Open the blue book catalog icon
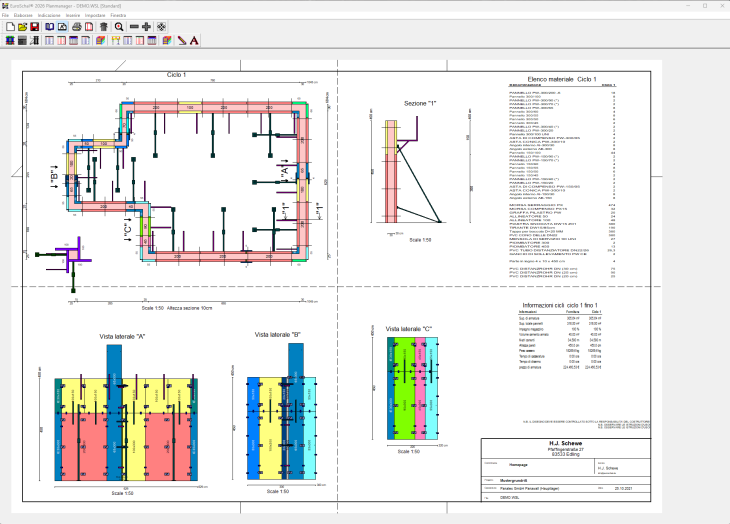 [49, 27]
